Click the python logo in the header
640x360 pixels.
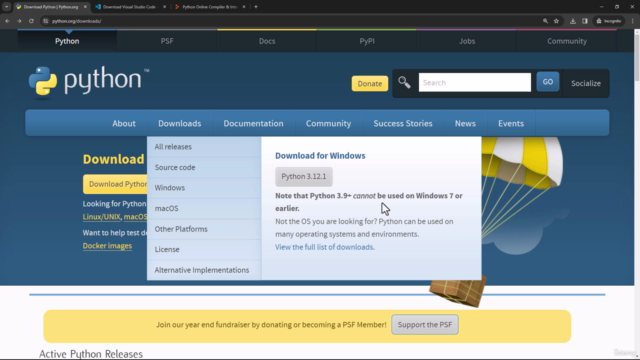point(89,82)
